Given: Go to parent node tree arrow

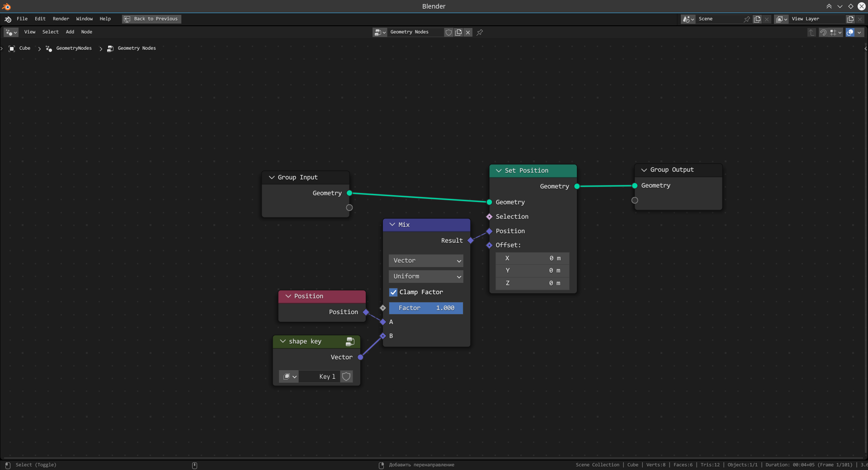Looking at the screenshot, I should [811, 32].
